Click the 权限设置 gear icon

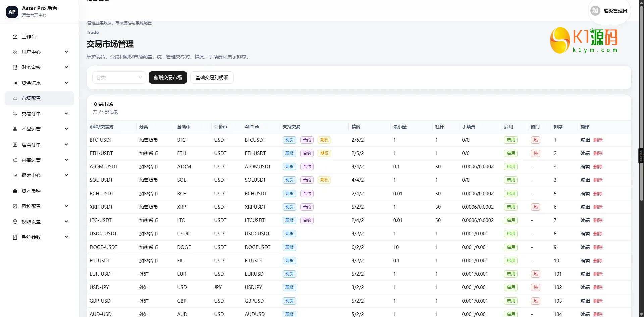(15, 222)
